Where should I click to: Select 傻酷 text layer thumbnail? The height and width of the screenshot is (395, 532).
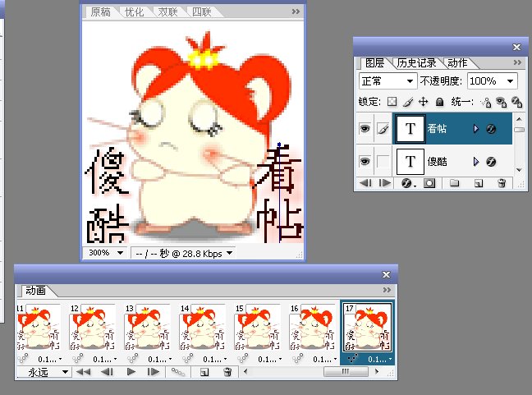(410, 162)
